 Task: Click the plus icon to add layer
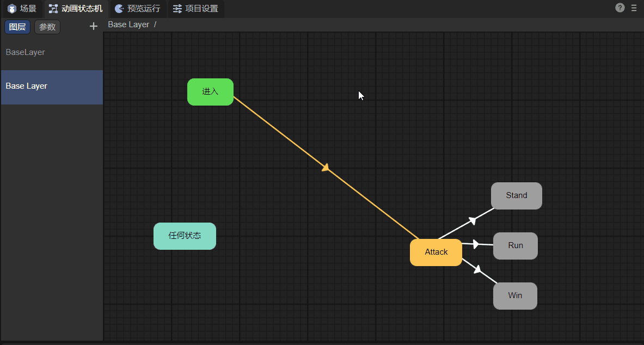pos(93,27)
